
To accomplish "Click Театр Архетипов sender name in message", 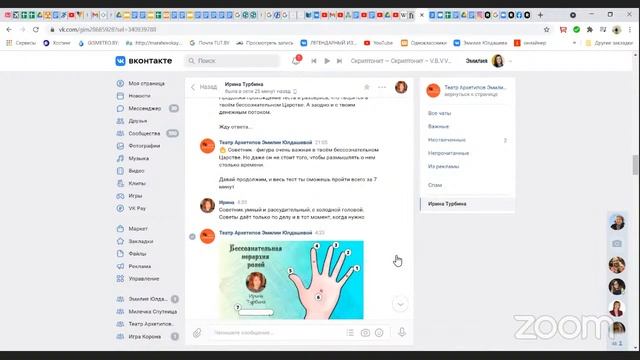I will [x=265, y=233].
